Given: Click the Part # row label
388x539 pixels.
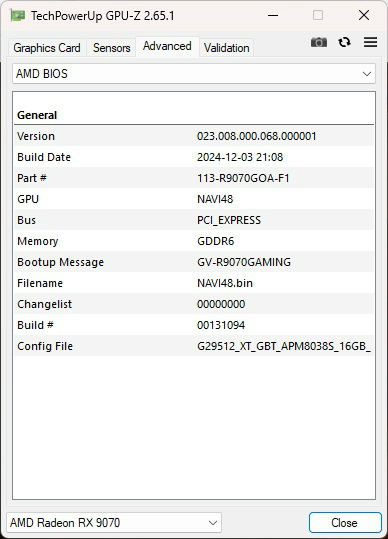Looking at the screenshot, I should pos(32,178).
